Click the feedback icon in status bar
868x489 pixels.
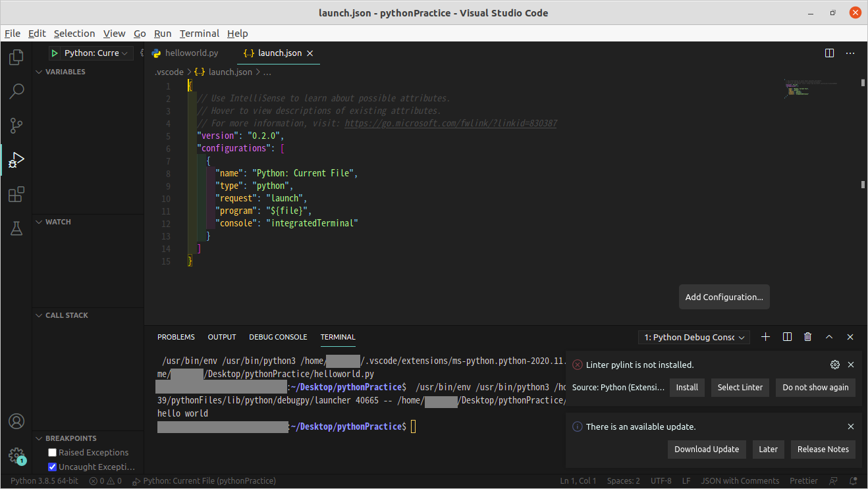pos(834,481)
